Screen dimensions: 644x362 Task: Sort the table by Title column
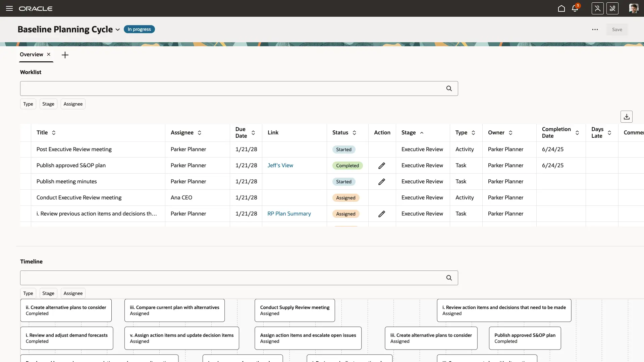coord(54,133)
